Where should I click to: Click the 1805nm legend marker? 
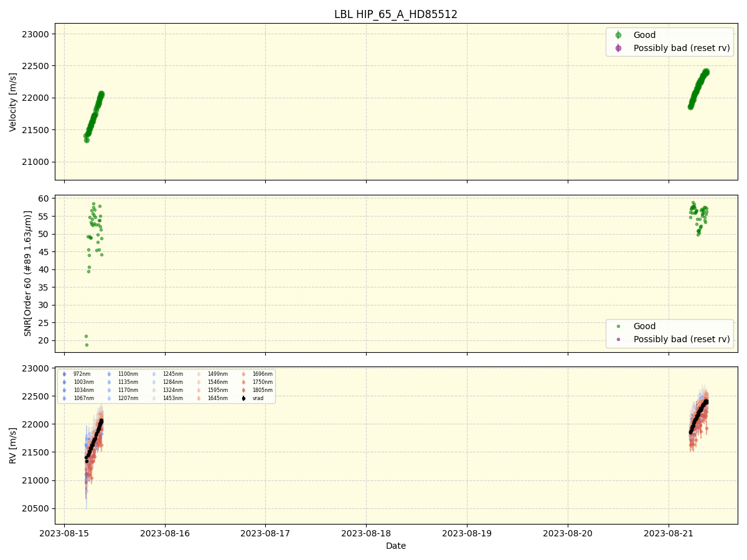[x=243, y=390]
